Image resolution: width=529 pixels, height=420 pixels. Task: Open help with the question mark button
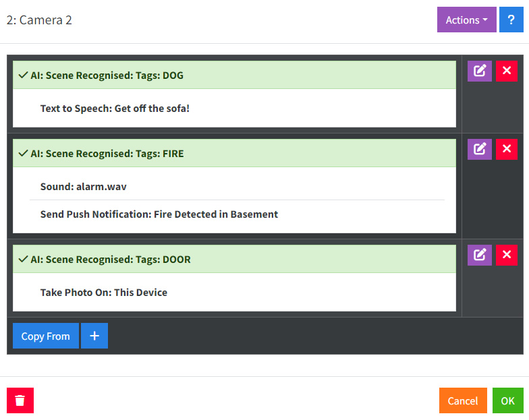pos(511,20)
